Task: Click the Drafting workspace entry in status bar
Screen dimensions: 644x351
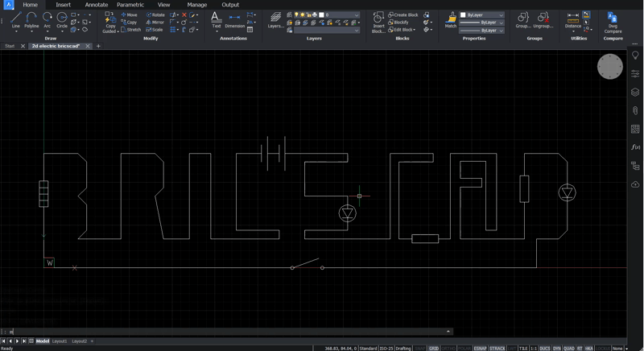Action: tap(403, 348)
